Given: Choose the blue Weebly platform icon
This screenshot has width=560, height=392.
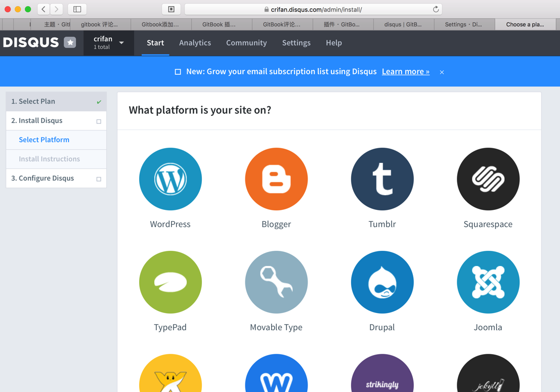Looking at the screenshot, I should (x=276, y=373).
